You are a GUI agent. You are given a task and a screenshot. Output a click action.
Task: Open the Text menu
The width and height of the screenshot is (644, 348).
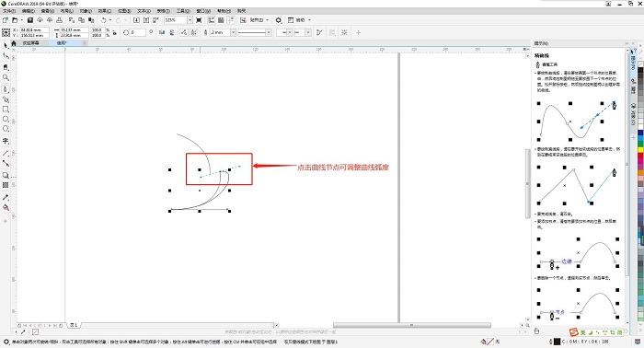click(x=144, y=11)
